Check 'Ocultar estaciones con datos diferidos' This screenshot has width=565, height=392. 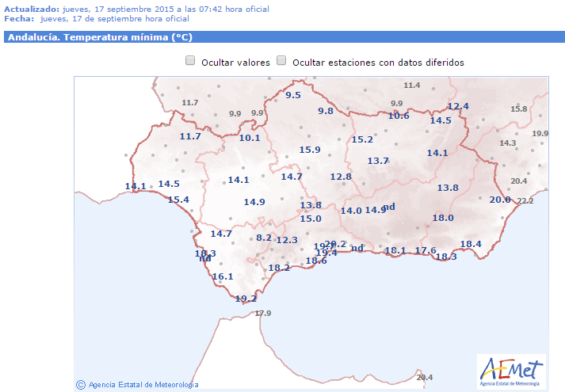281,61
